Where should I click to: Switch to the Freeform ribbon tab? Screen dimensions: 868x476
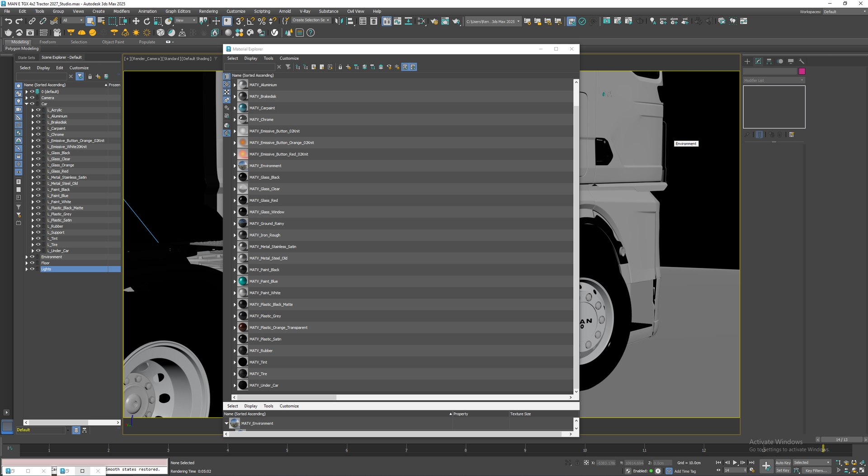[x=47, y=42]
